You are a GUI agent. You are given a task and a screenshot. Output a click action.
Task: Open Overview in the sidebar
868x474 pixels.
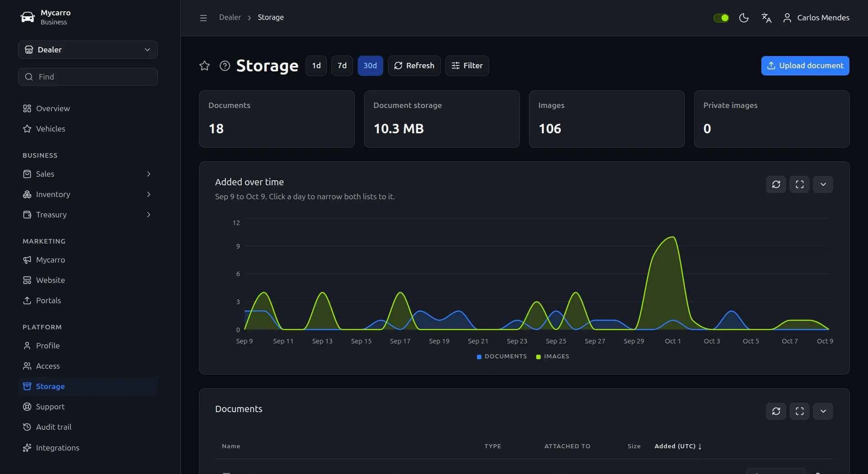pyautogui.click(x=88, y=108)
